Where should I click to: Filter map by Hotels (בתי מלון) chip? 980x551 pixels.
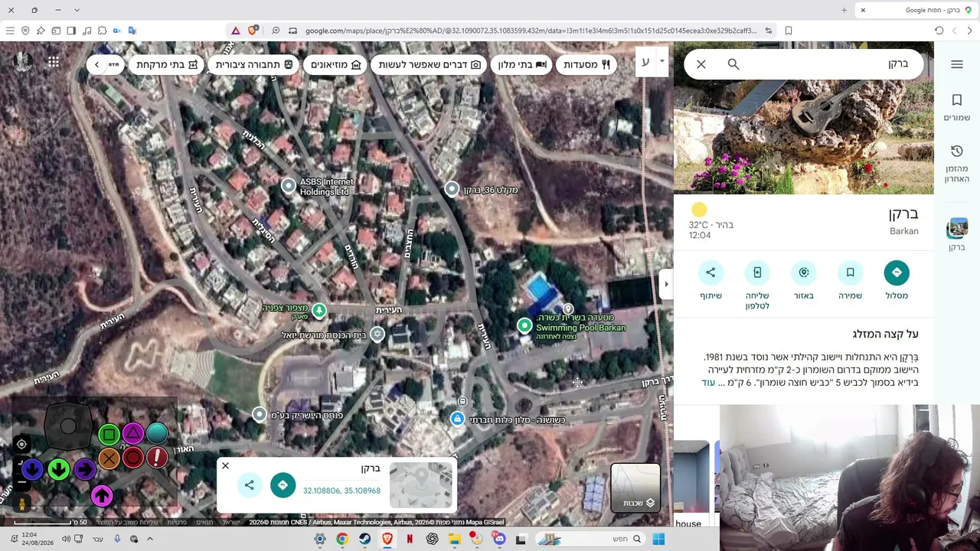tap(522, 64)
